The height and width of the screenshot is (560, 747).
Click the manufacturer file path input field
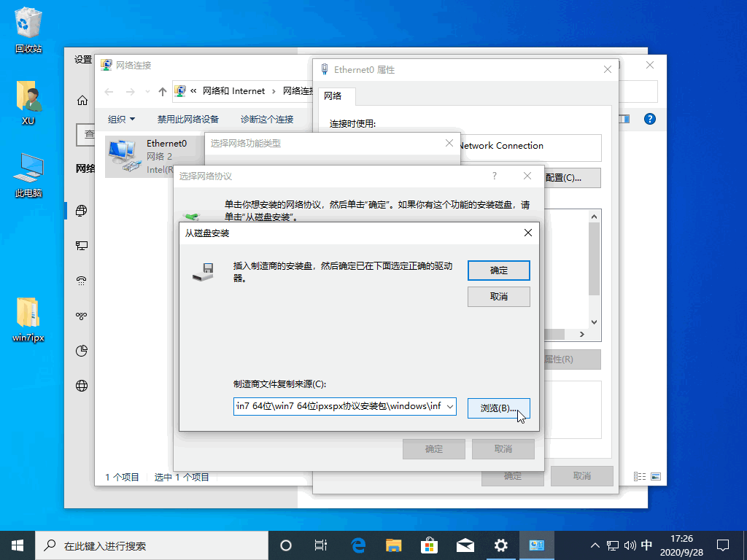(x=338, y=406)
